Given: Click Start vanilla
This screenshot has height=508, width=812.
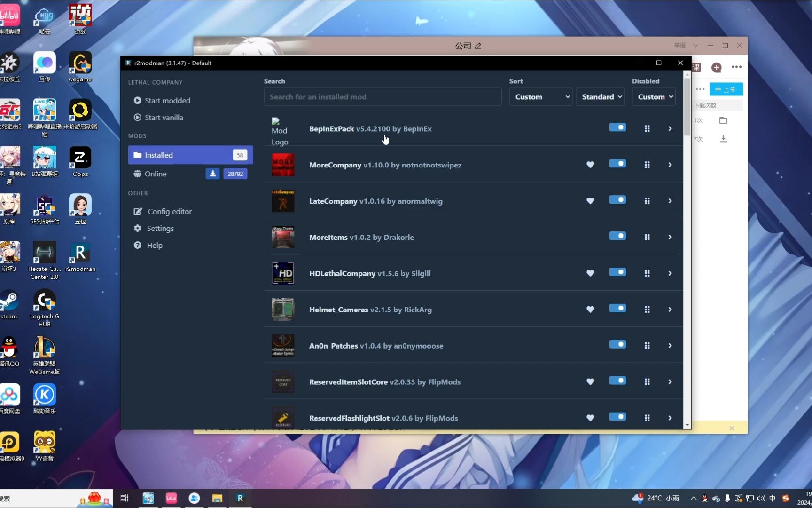Looking at the screenshot, I should click(158, 118).
